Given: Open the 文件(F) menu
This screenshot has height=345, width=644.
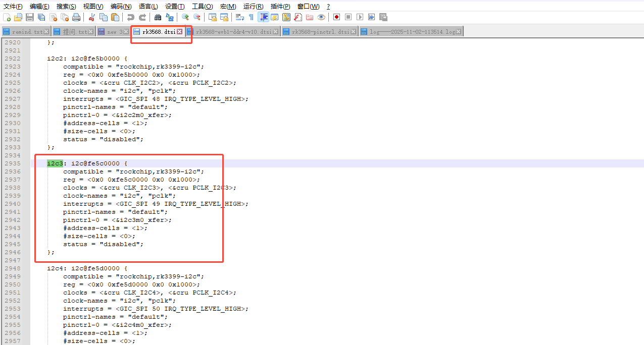Looking at the screenshot, I should pyautogui.click(x=13, y=6).
